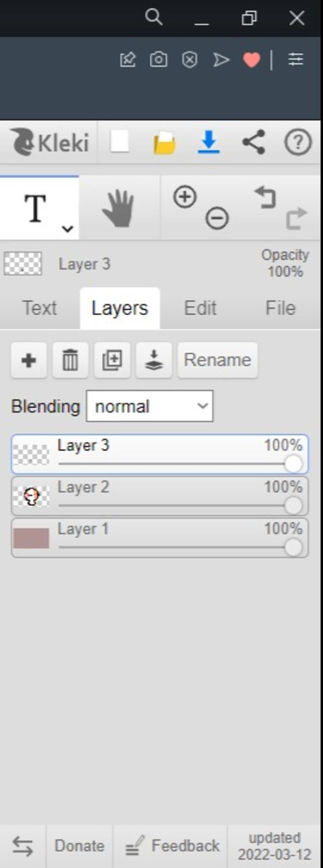Select the Hand pan tool
Screen dimensions: 323x868
click(x=119, y=208)
